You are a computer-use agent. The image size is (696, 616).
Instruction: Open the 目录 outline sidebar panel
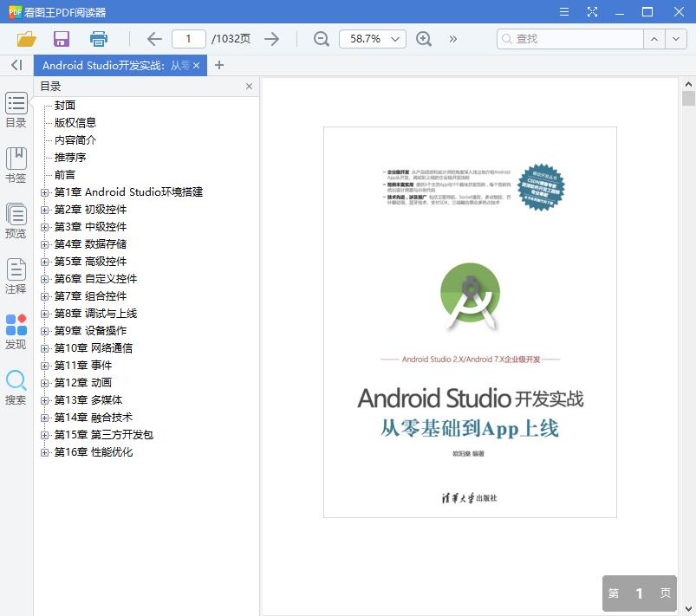tap(16, 110)
